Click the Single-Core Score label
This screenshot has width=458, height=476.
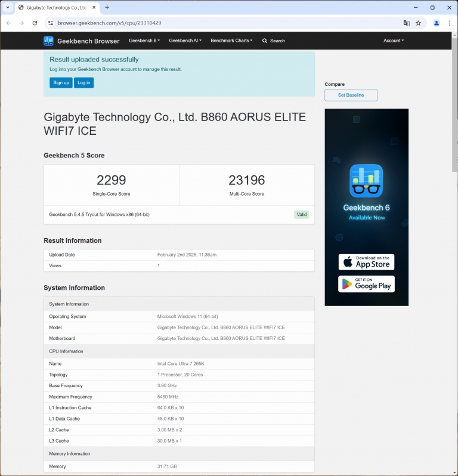pos(112,194)
